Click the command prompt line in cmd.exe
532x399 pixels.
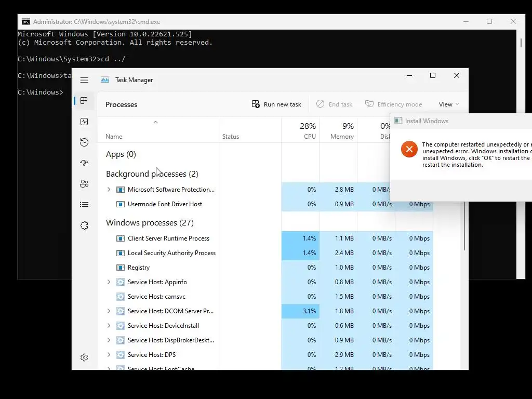(x=41, y=92)
